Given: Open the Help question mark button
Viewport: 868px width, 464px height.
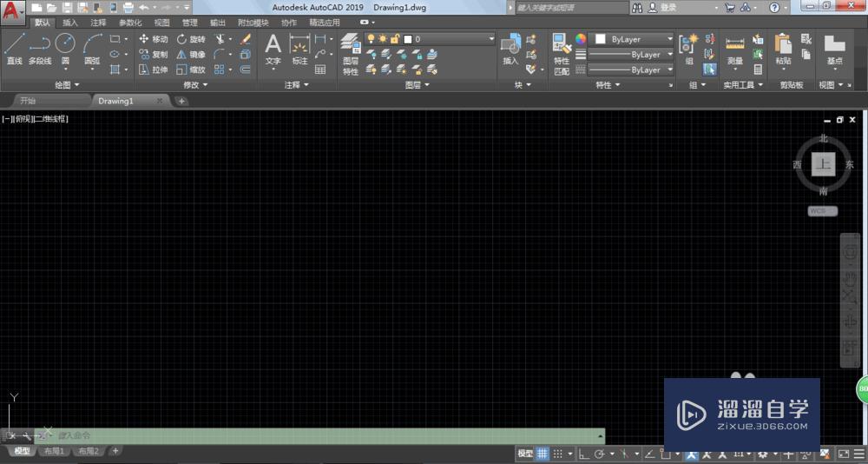Looking at the screenshot, I should tap(774, 8).
